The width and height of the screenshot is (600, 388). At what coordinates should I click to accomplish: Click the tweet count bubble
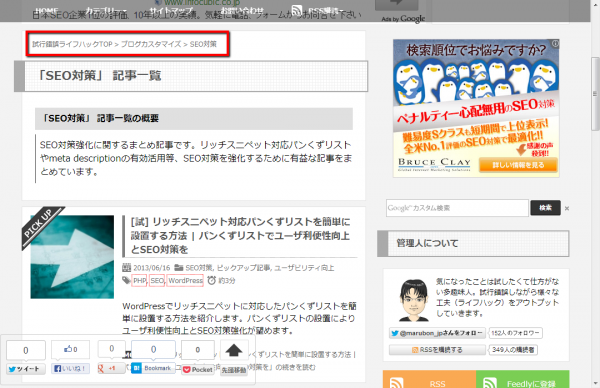click(26, 351)
